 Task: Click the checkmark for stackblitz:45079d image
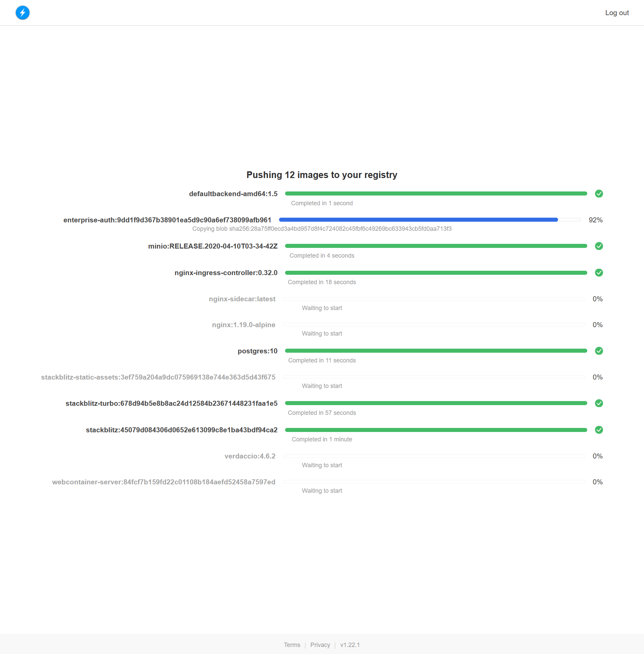pyautogui.click(x=599, y=430)
